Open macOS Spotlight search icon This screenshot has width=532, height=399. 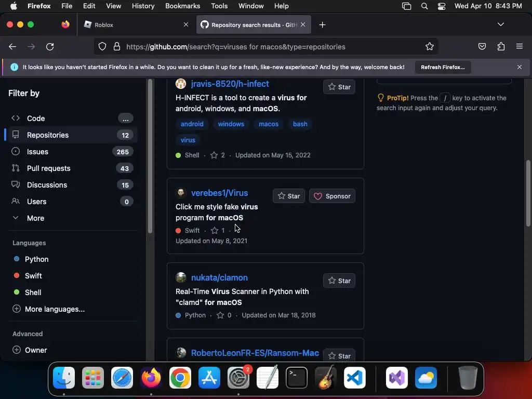point(424,6)
